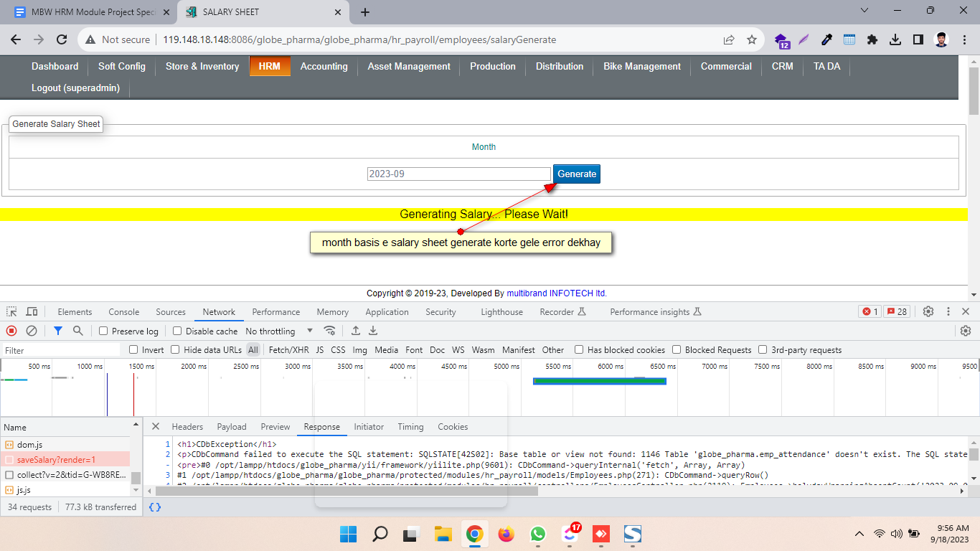Switch to the Console tab in DevTools

tap(123, 312)
